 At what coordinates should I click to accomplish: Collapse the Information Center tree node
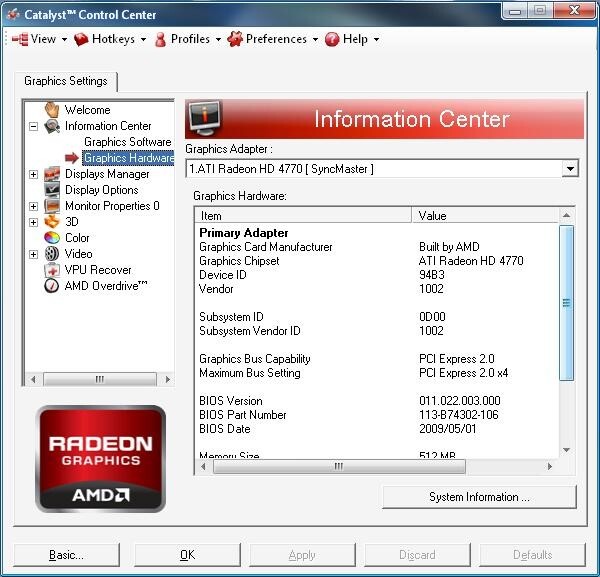[34, 126]
